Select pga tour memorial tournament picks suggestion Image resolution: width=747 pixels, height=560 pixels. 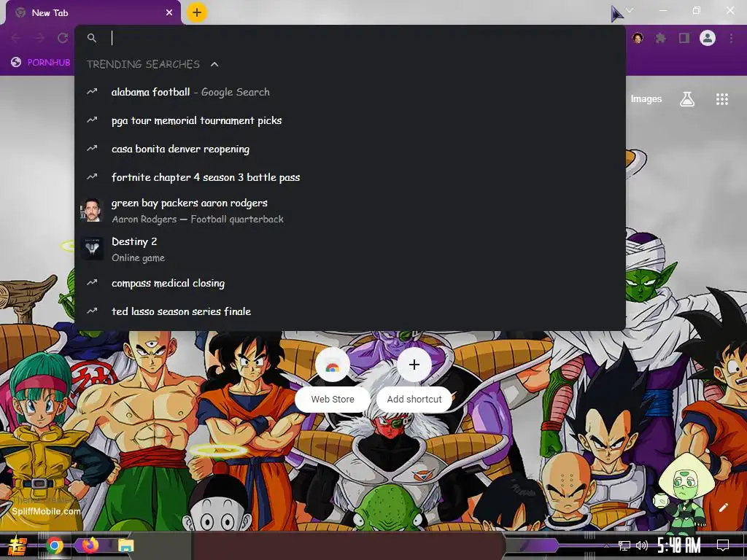tap(350, 120)
